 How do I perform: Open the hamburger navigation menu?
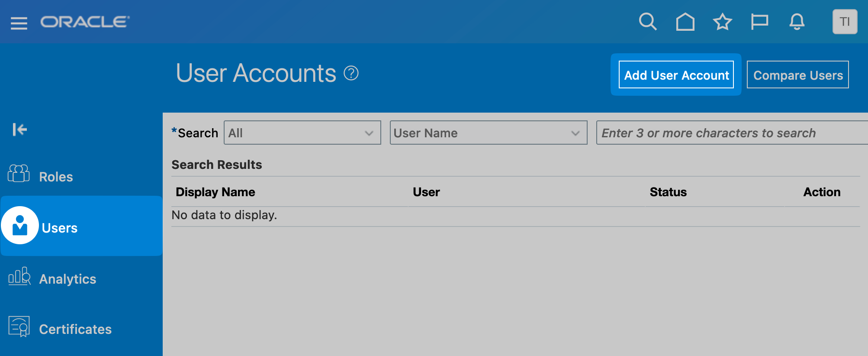pos(19,23)
